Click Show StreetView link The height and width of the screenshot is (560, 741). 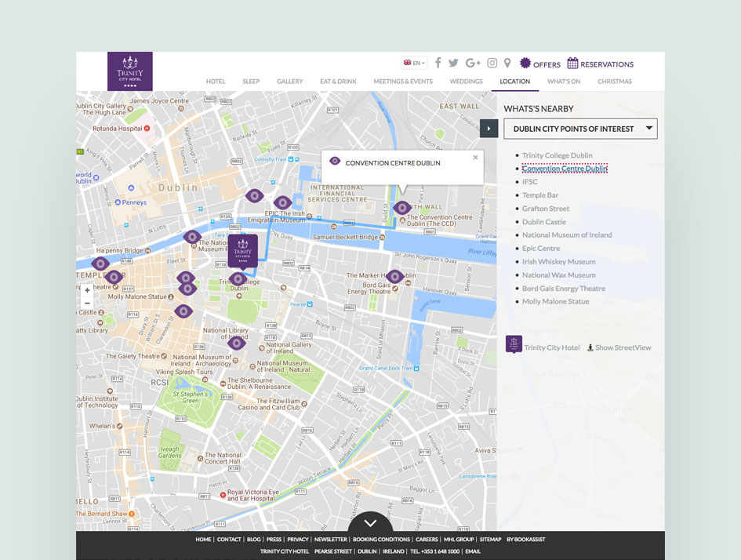point(623,347)
